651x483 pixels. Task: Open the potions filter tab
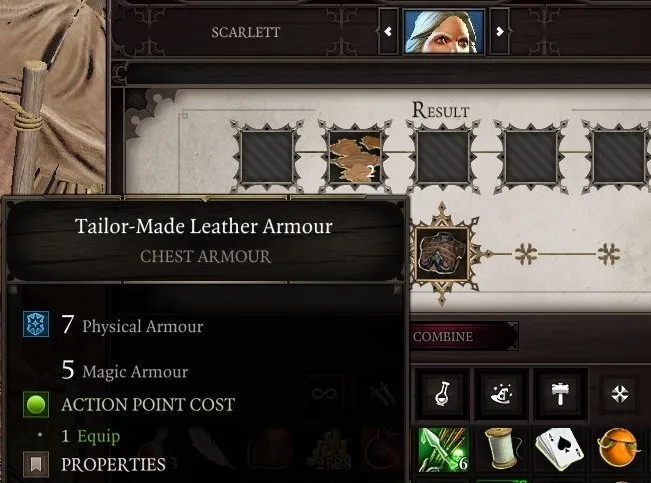pyautogui.click(x=442, y=394)
